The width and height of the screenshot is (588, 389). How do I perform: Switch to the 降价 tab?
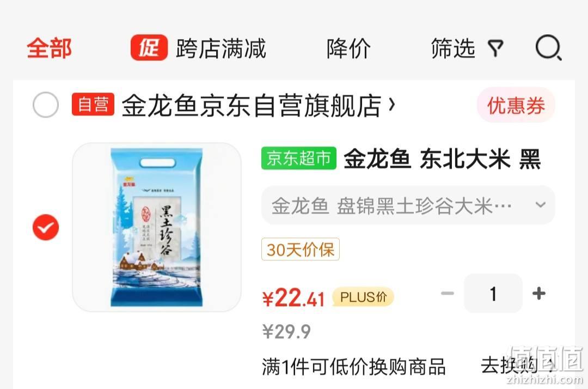coord(348,48)
